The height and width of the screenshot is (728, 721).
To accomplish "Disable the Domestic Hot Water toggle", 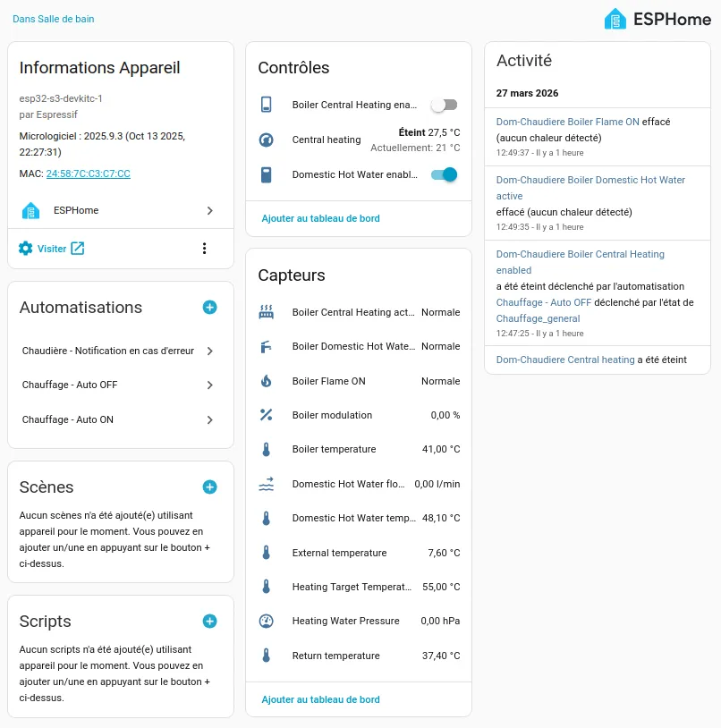I will pyautogui.click(x=445, y=175).
